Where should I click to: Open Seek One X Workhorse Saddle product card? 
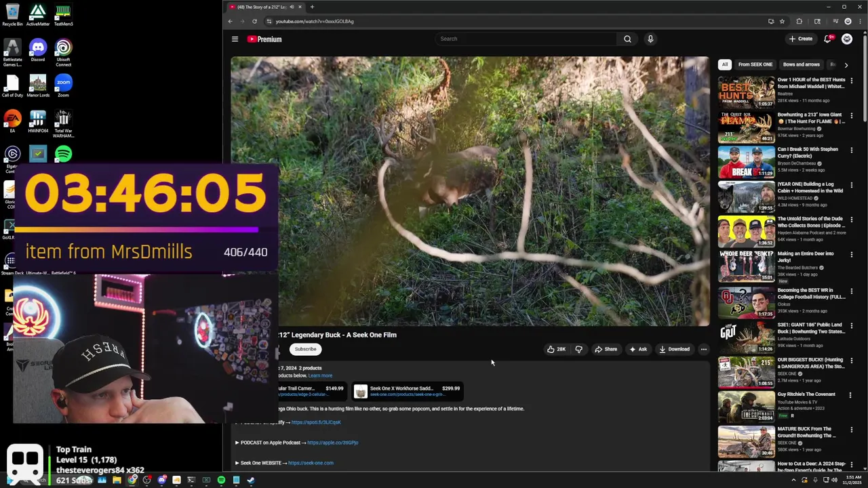408,391
